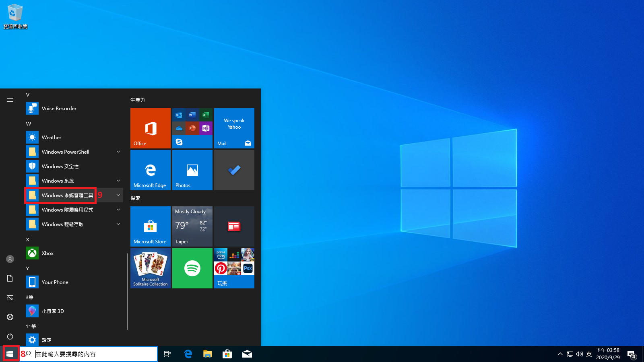The width and height of the screenshot is (644, 362).
Task: Expand the Windows 輕鬆存取 folder
Action: pos(62,224)
